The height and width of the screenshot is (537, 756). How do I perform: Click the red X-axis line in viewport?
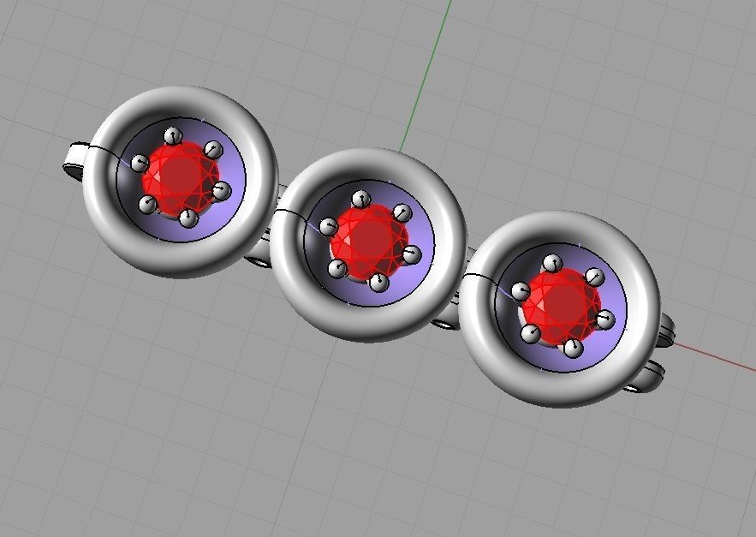pyautogui.click(x=716, y=357)
